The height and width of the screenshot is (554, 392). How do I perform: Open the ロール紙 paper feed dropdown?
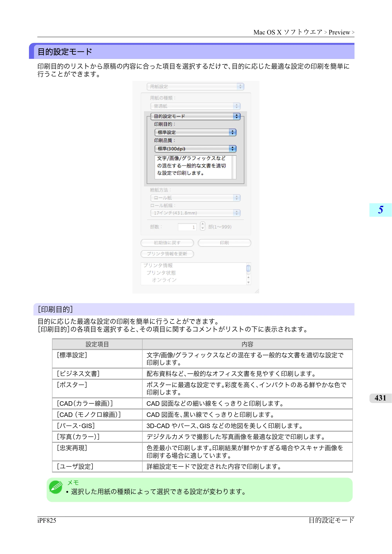pyautogui.click(x=195, y=198)
